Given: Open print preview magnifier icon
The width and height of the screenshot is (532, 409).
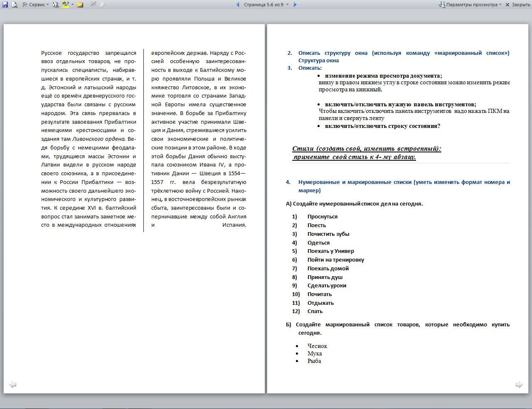Looking at the screenshot, I should [15, 5].
